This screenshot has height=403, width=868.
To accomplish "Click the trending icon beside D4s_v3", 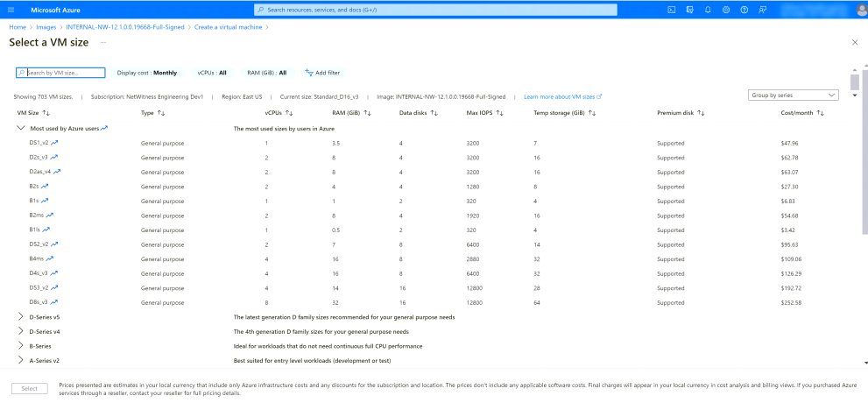I will tap(53, 273).
